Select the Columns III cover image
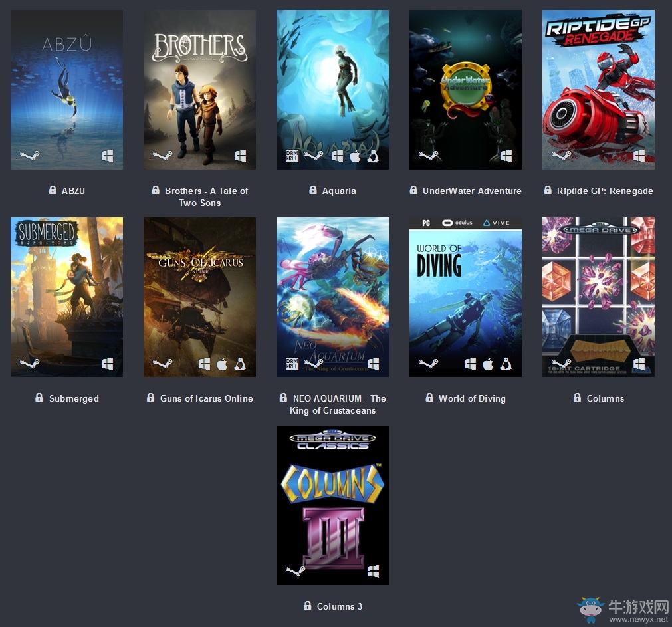Screen dimensions: 672x627 [332, 505]
